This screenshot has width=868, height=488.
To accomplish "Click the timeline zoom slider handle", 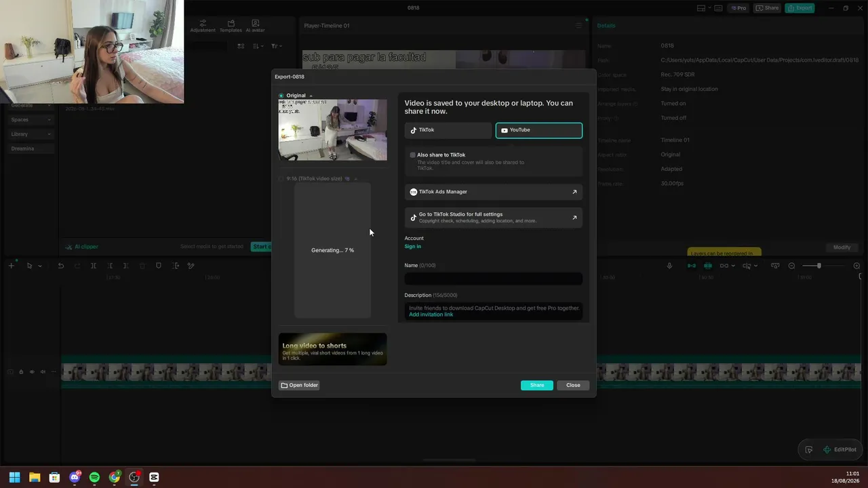I will point(819,266).
